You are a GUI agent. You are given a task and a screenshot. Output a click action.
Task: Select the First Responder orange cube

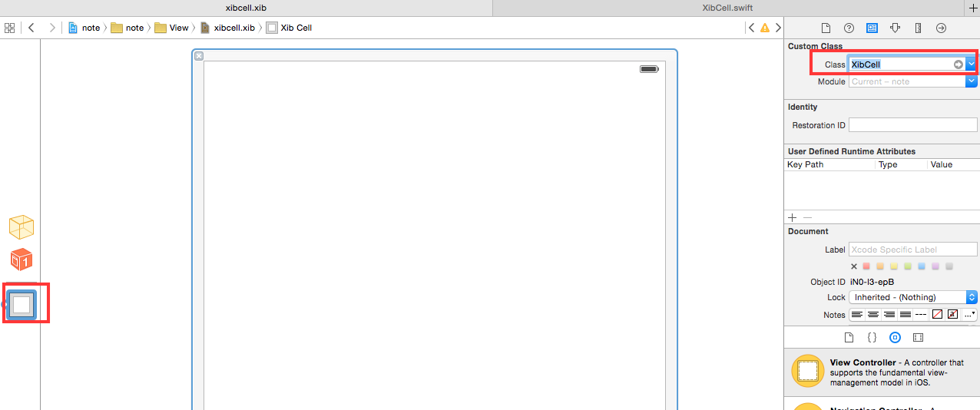pos(22,260)
